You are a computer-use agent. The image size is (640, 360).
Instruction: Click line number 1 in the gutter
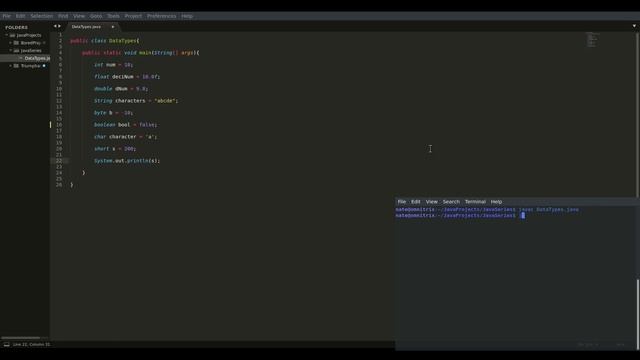click(x=60, y=35)
